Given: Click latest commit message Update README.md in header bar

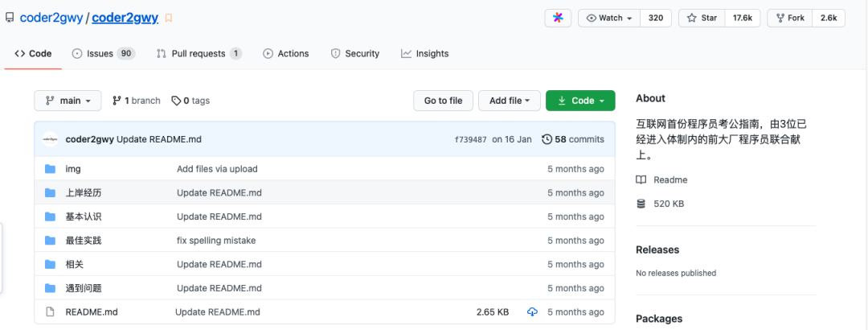Looking at the screenshot, I should tap(159, 139).
